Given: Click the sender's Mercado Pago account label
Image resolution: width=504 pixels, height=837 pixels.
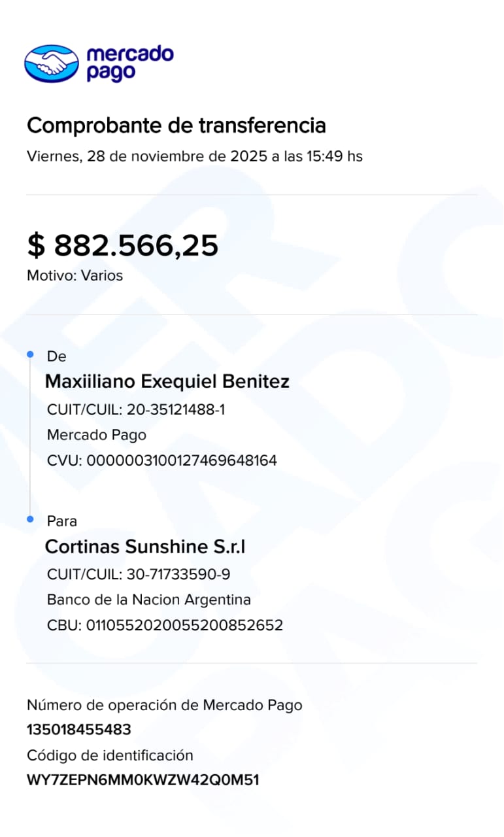Looking at the screenshot, I should [x=97, y=435].
